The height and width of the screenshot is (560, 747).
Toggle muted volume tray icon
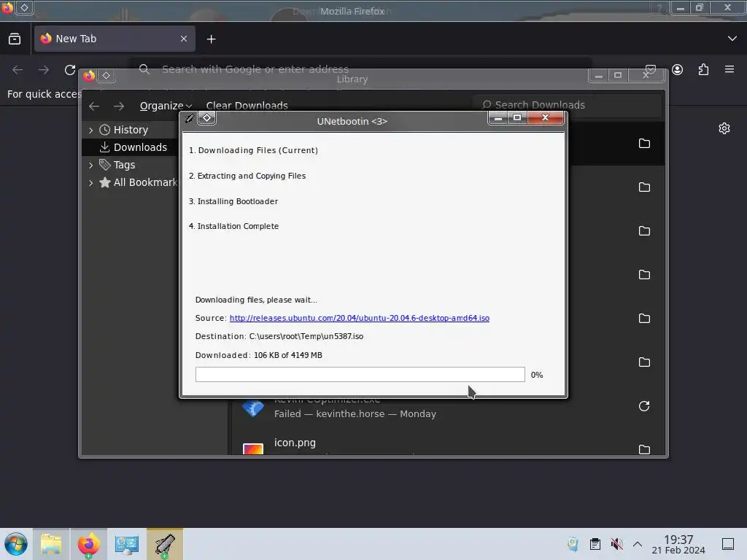tap(616, 544)
